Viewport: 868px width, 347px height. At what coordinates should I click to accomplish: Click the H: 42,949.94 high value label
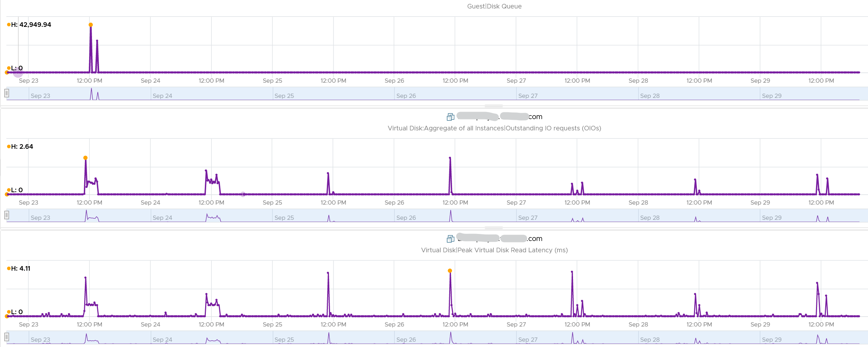pyautogui.click(x=31, y=25)
